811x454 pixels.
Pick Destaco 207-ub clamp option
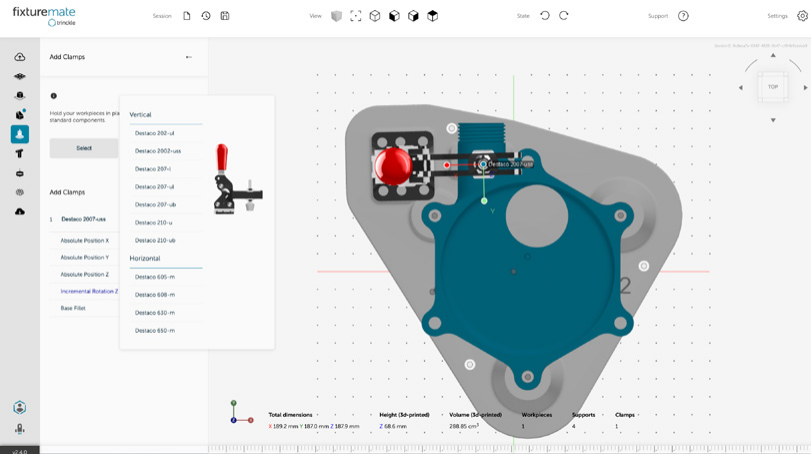[x=155, y=205]
